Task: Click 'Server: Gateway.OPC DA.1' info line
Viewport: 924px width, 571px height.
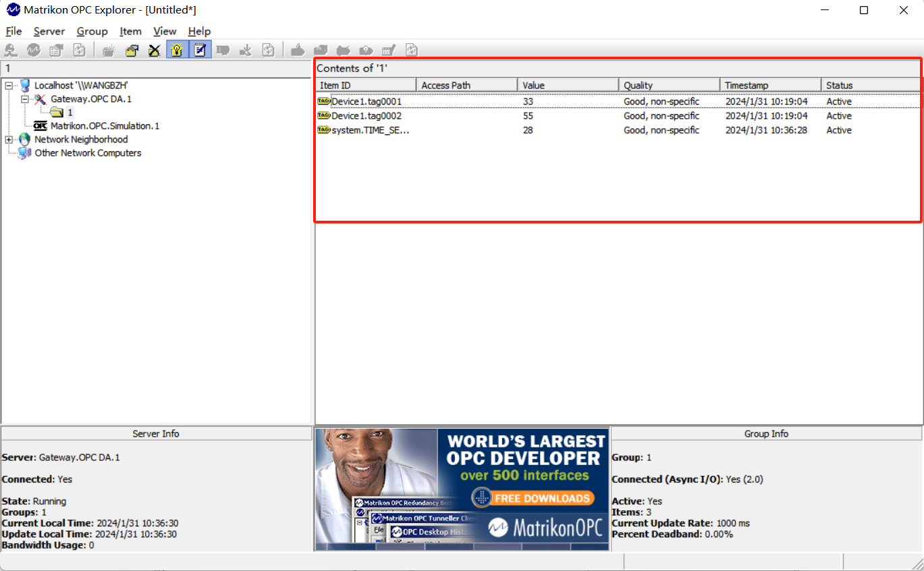Action: (x=61, y=457)
